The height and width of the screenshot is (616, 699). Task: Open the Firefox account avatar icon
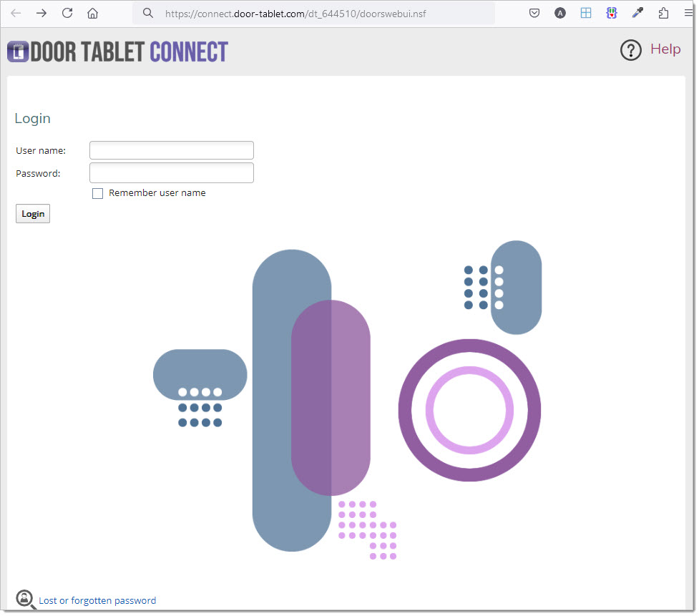coord(560,14)
